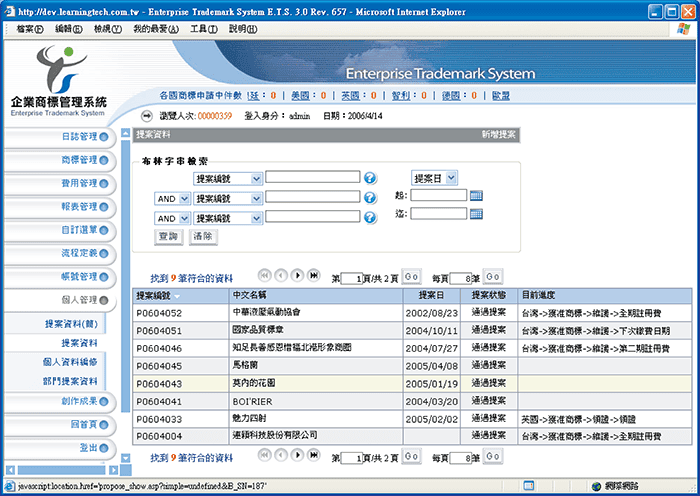Click the help icon beside the first search field
700x496 pixels.
point(370,178)
